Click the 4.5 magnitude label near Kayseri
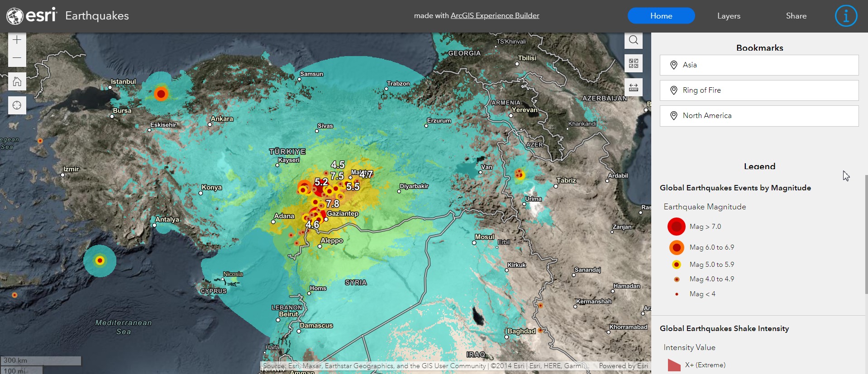Image resolution: width=868 pixels, height=374 pixels. [x=338, y=165]
